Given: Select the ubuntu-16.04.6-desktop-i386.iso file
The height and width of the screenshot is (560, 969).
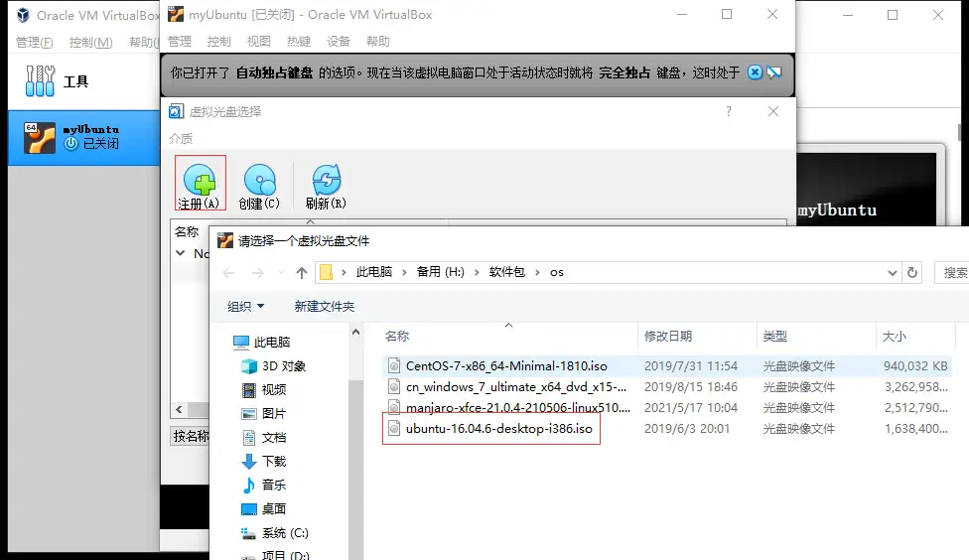Looking at the screenshot, I should click(498, 429).
